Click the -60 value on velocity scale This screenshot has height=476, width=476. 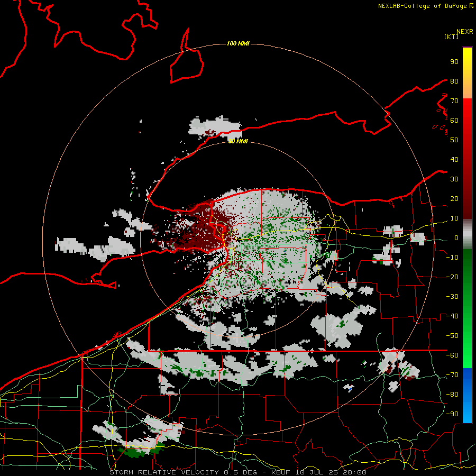452,355
